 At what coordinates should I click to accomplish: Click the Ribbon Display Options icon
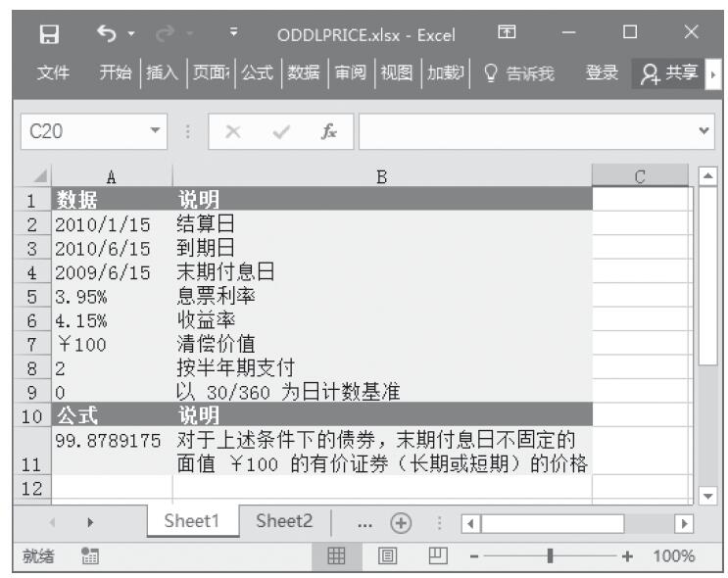(509, 35)
